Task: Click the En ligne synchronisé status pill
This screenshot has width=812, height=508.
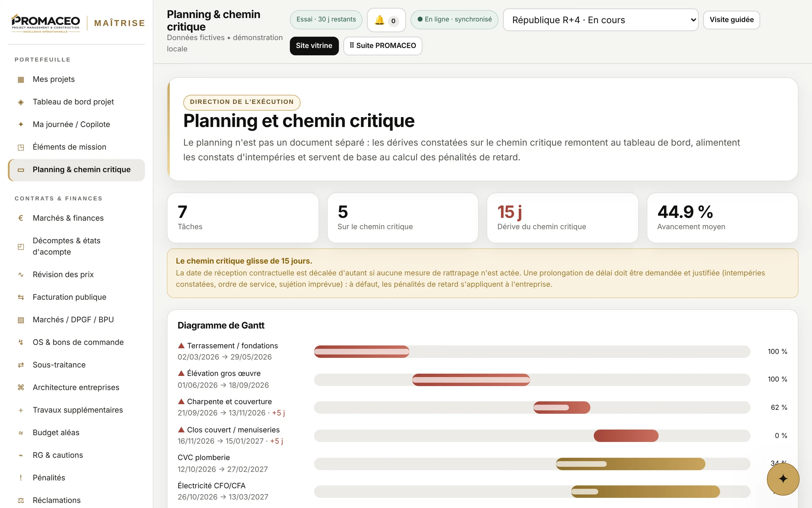Action: [x=454, y=19]
